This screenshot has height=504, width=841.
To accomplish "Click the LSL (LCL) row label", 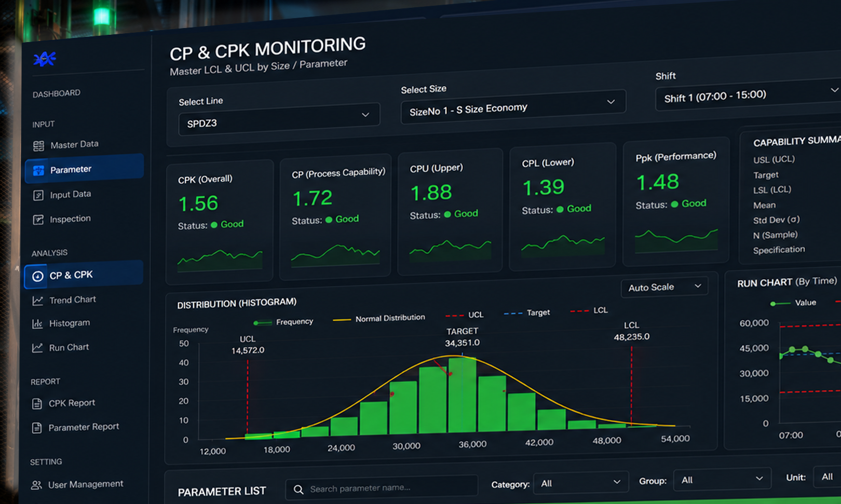I will (x=772, y=190).
